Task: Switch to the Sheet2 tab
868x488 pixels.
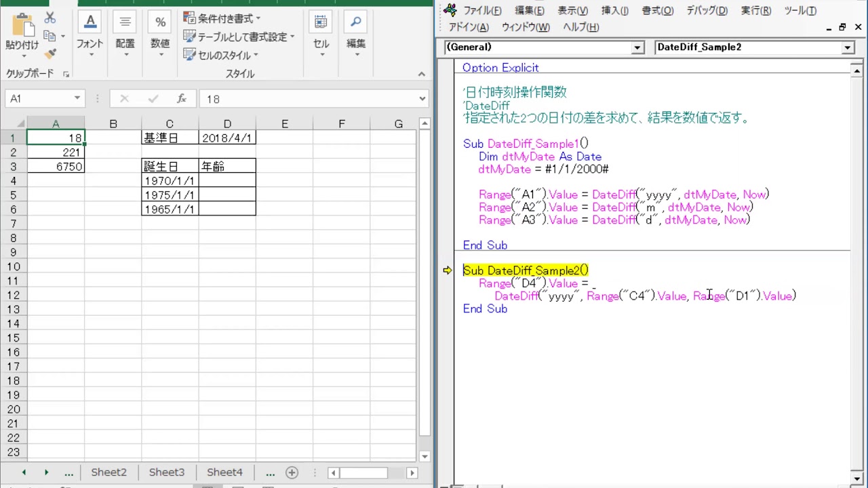Action: tap(109, 472)
